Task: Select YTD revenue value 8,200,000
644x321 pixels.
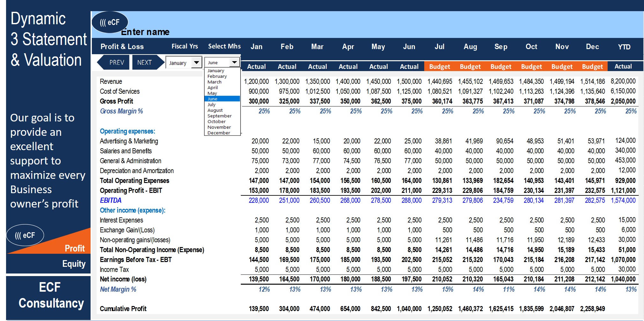Action: 623,81
